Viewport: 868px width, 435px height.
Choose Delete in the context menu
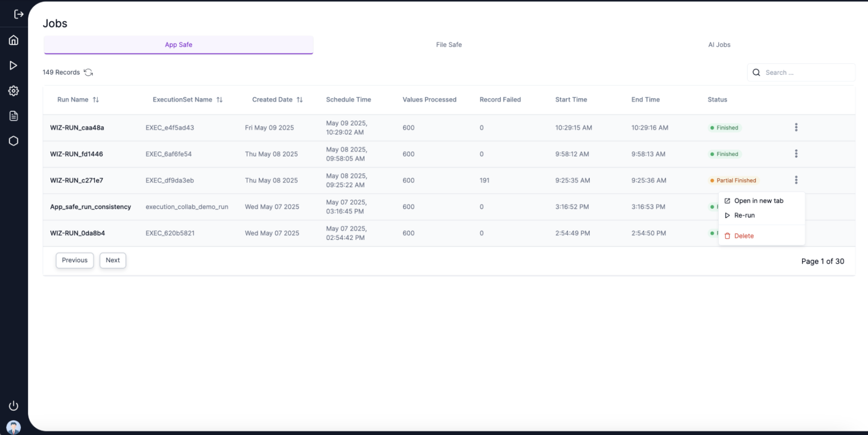click(x=744, y=236)
